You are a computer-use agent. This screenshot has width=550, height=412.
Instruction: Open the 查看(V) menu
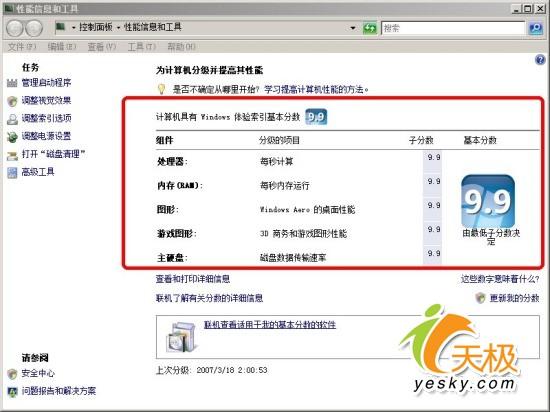tap(102, 47)
